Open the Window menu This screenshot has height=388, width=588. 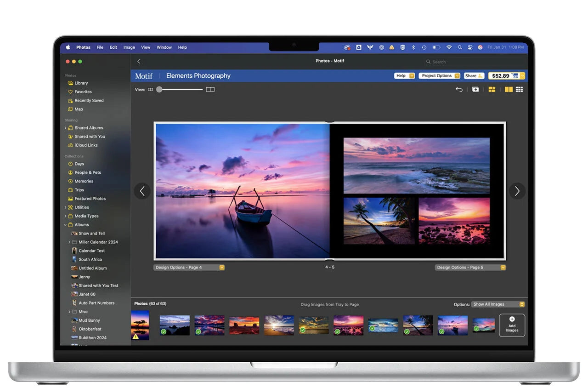(x=164, y=47)
